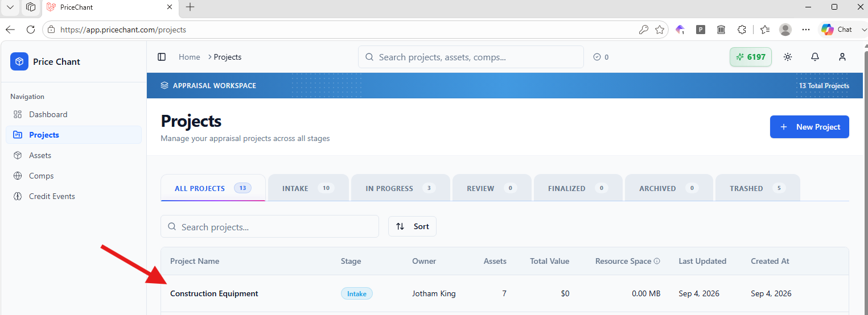This screenshot has height=315, width=868.
Task: Toggle the sidebar panel icon
Action: [x=162, y=57]
